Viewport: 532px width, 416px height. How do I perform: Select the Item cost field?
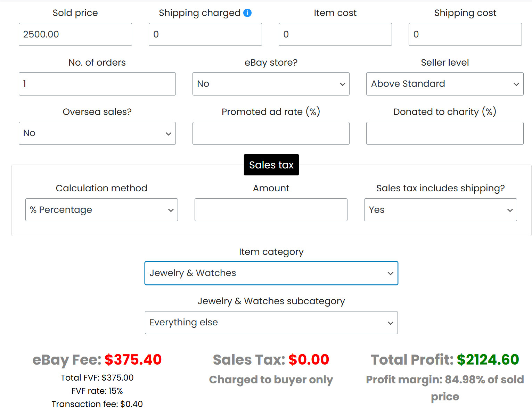(335, 34)
